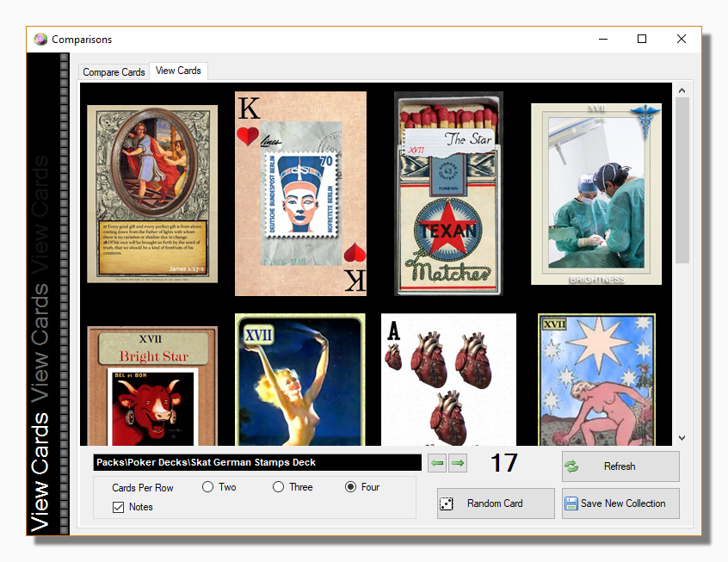Click the Cards Per Row label
728x562 pixels.
[143, 488]
